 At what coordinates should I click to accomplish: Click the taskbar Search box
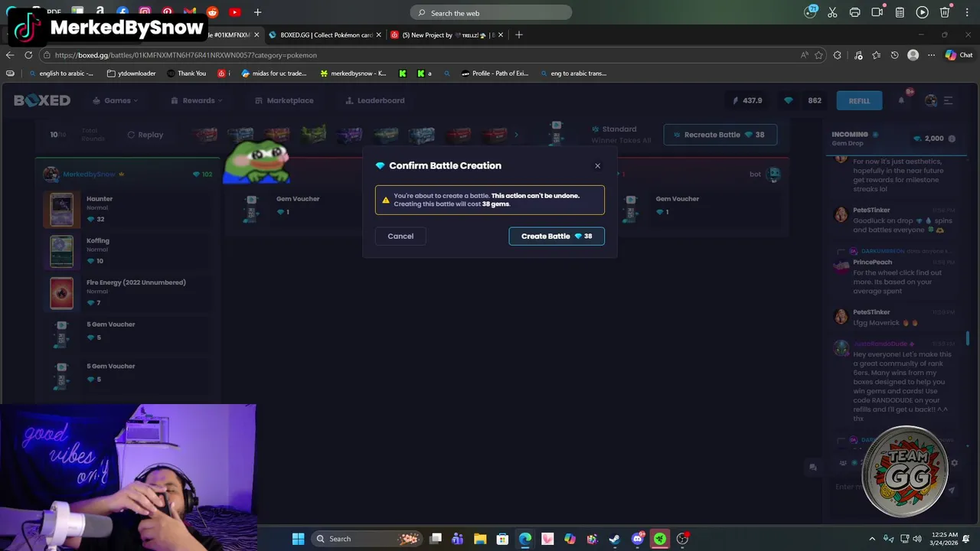tap(367, 539)
